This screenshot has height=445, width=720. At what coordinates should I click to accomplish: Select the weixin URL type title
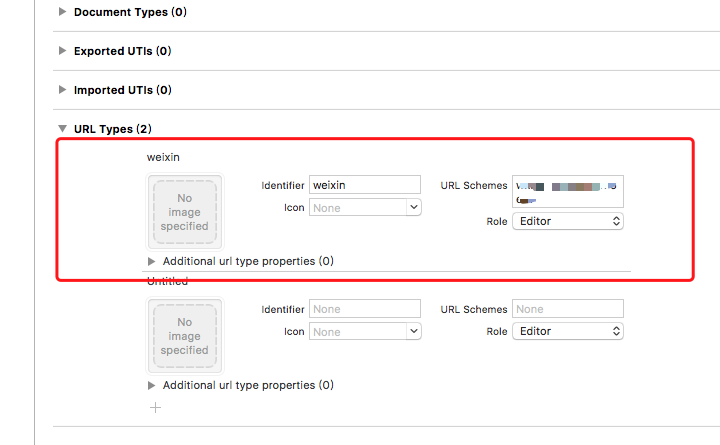163,157
